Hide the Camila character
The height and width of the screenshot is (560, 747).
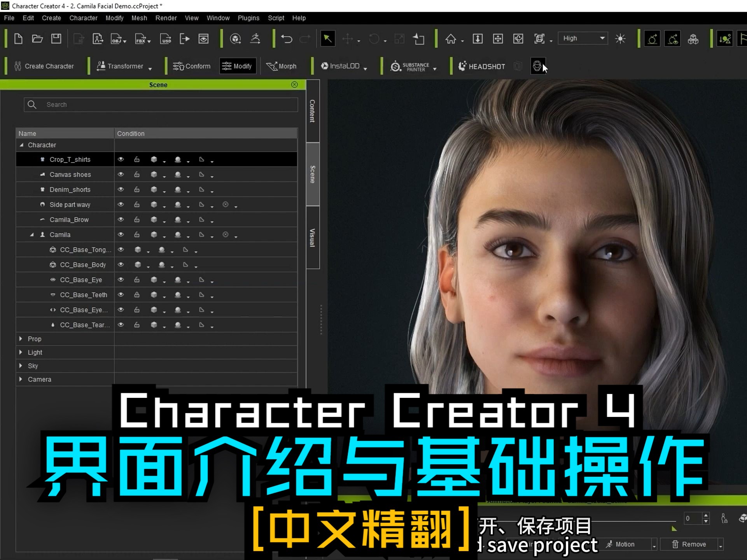point(121,234)
